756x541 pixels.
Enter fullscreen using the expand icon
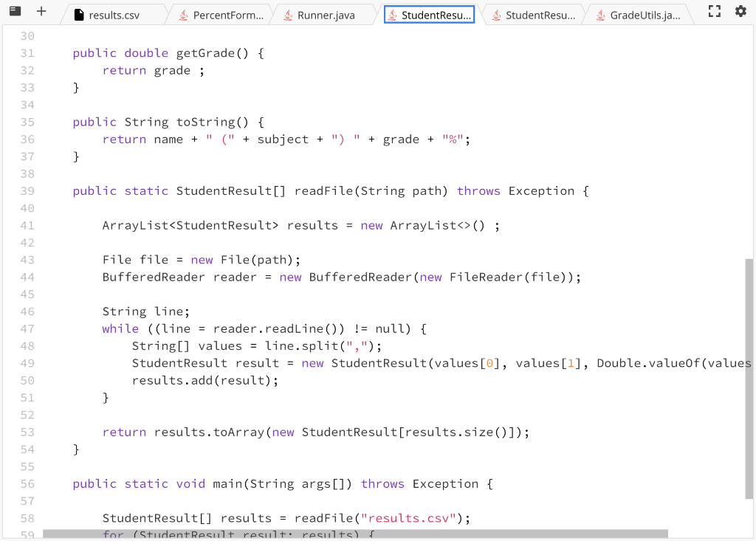tap(713, 11)
